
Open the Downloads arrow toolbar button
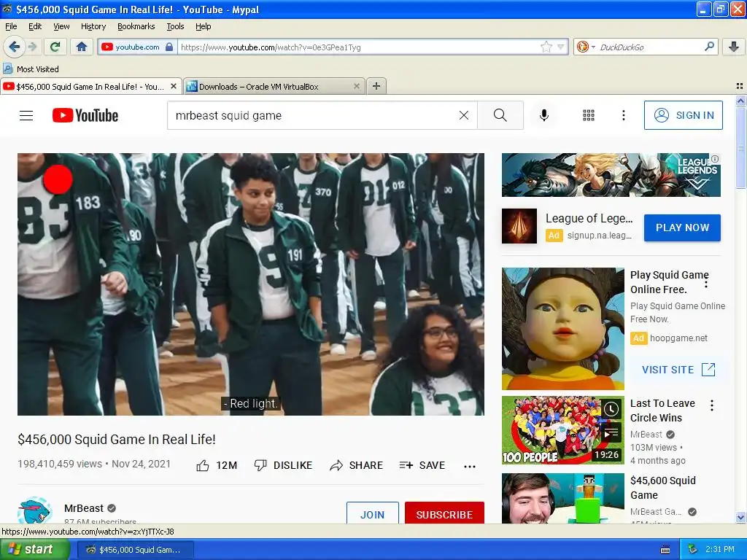click(x=734, y=47)
